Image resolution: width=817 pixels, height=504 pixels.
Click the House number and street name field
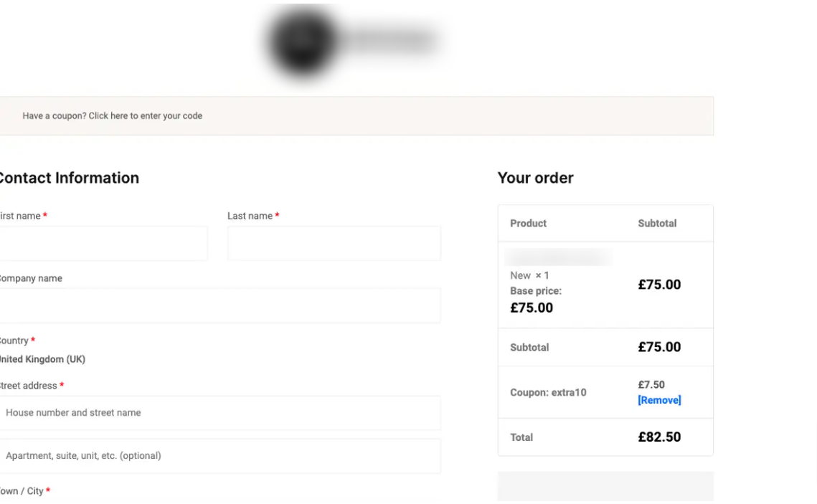pos(218,413)
